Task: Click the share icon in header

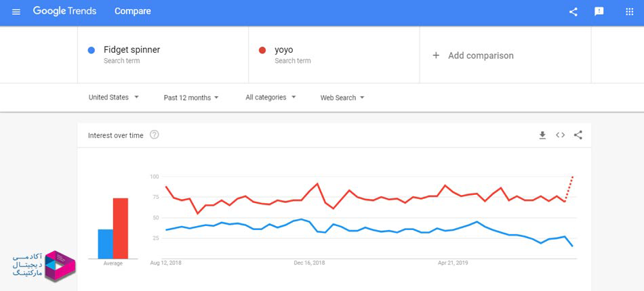Action: click(573, 12)
